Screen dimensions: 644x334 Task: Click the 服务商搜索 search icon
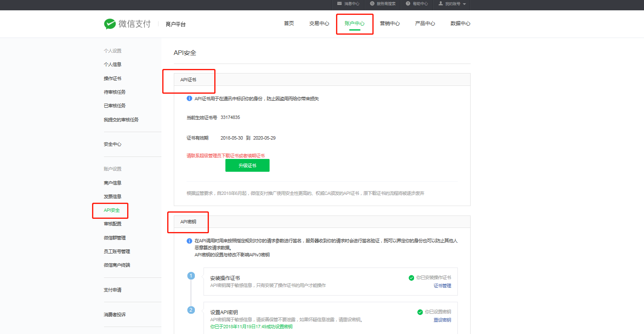(372, 4)
